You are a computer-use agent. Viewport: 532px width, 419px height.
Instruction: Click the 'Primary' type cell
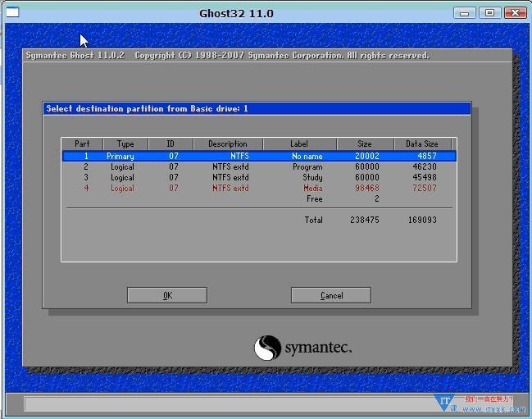[x=120, y=156]
